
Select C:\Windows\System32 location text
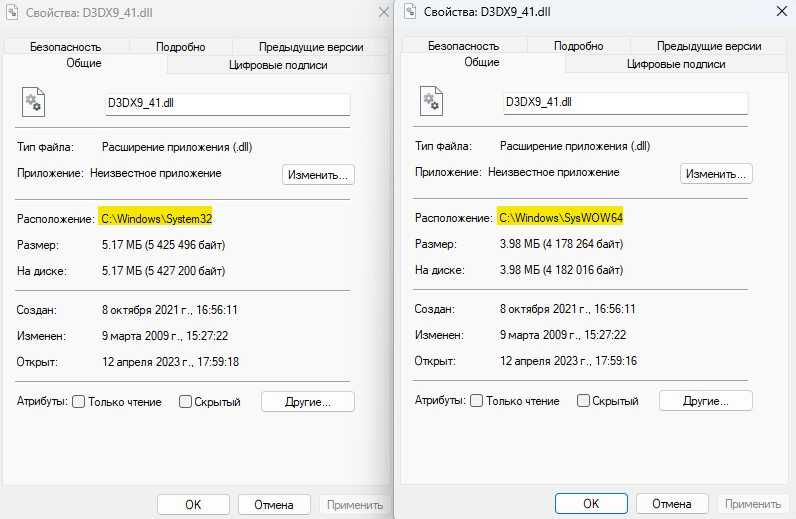tap(156, 219)
